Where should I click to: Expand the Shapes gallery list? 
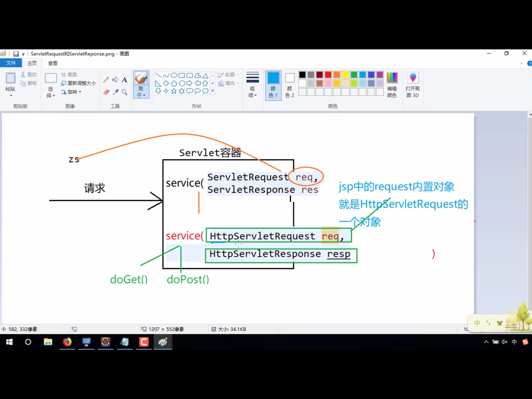(213, 91)
